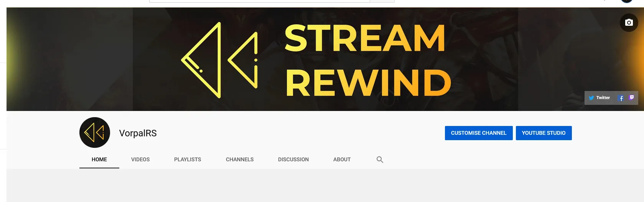
Task: Go to the Channels tab
Action: tap(239, 160)
